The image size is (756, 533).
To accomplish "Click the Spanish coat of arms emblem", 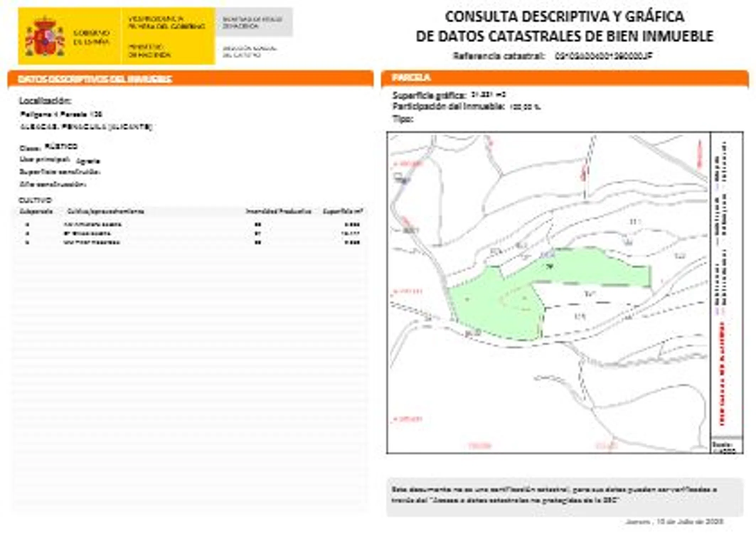I will (45, 37).
